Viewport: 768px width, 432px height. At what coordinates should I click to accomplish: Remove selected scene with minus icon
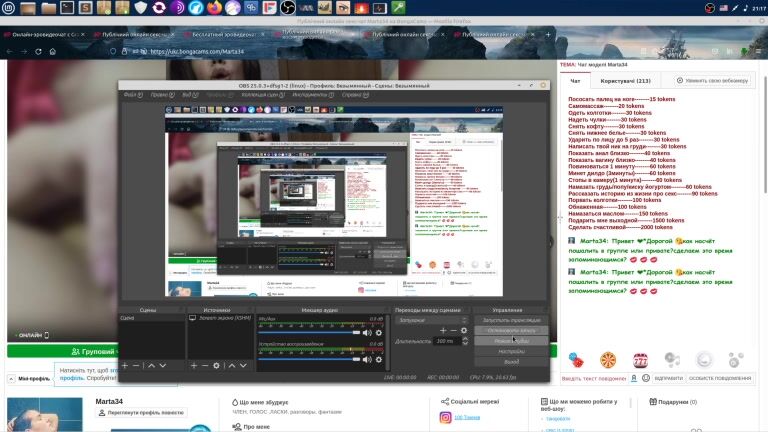tap(136, 365)
